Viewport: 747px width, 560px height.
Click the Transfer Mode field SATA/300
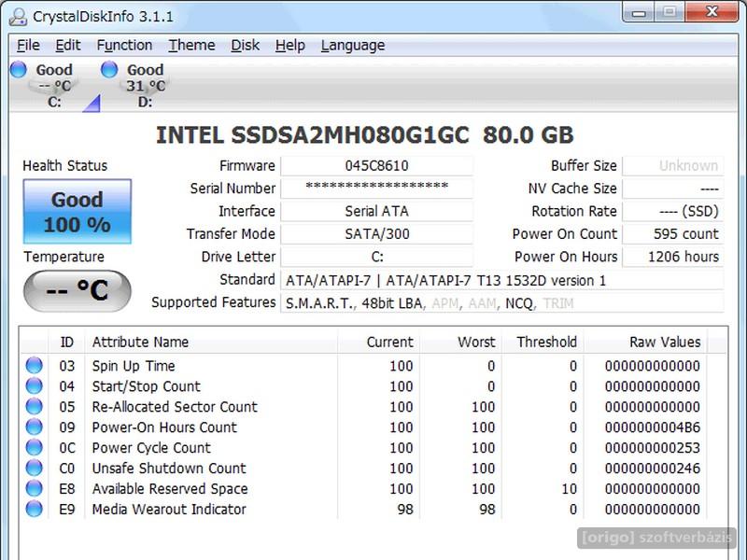coord(377,234)
